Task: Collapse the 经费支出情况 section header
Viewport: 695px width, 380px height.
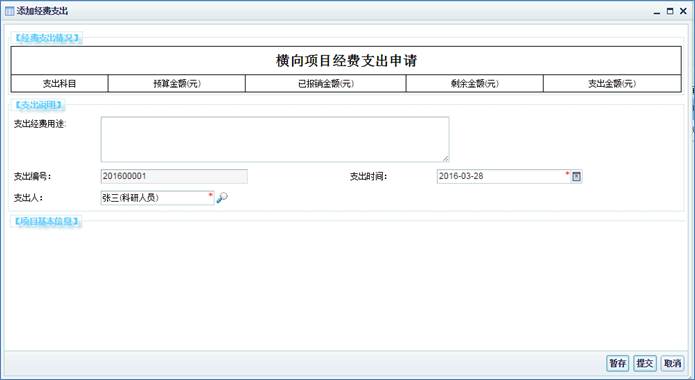Action: point(47,38)
